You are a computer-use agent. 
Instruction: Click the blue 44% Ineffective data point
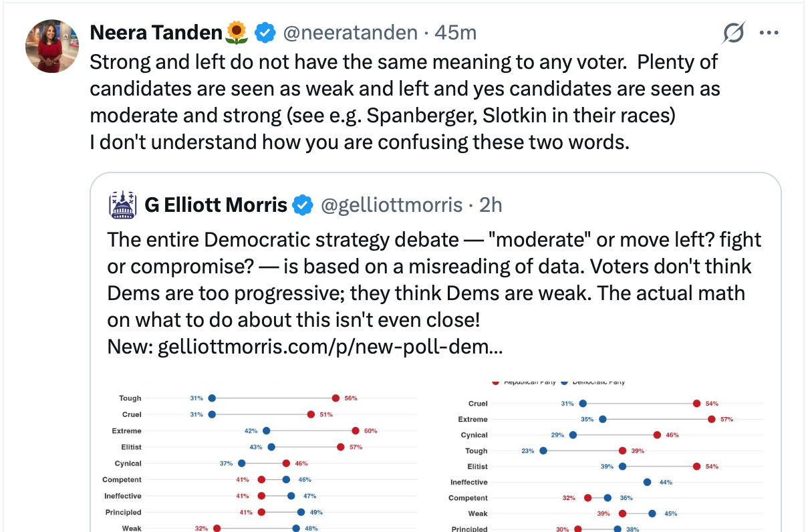coord(647,482)
